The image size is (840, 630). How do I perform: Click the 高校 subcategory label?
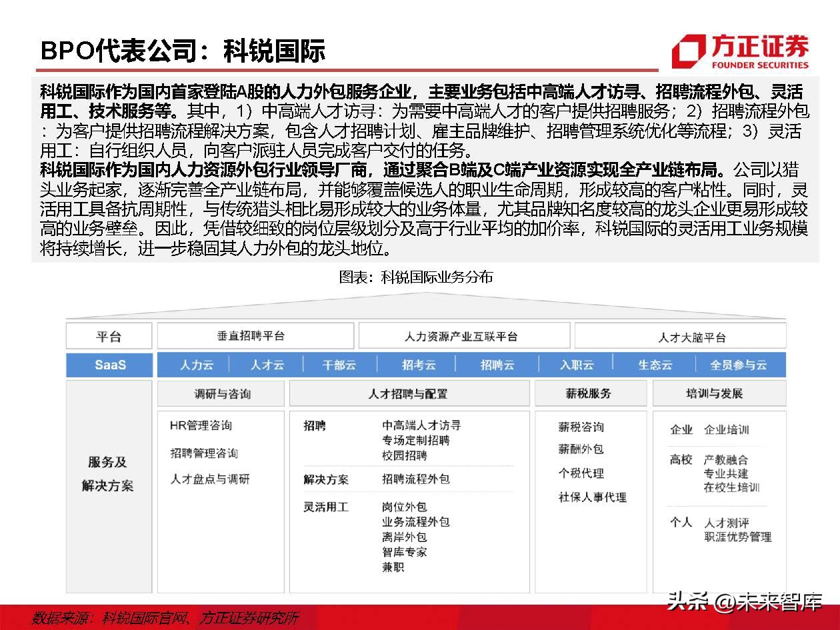coord(681,460)
